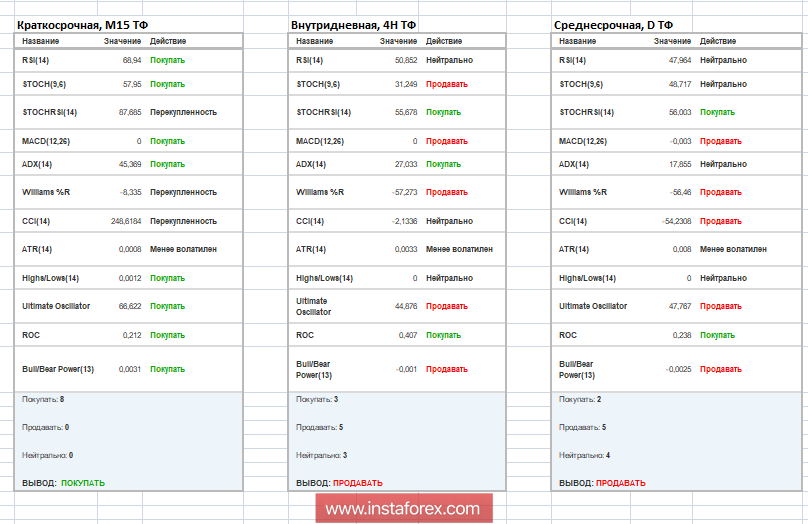The height and width of the screenshot is (524, 808).
Task: Click red ПРОДАВАТЬ conclusion in 4H table
Action: coord(358,483)
